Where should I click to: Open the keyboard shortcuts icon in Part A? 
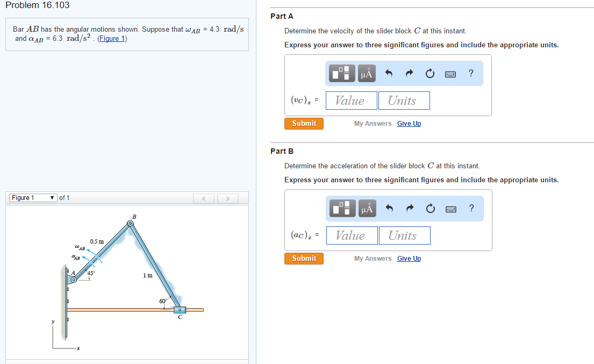click(450, 74)
